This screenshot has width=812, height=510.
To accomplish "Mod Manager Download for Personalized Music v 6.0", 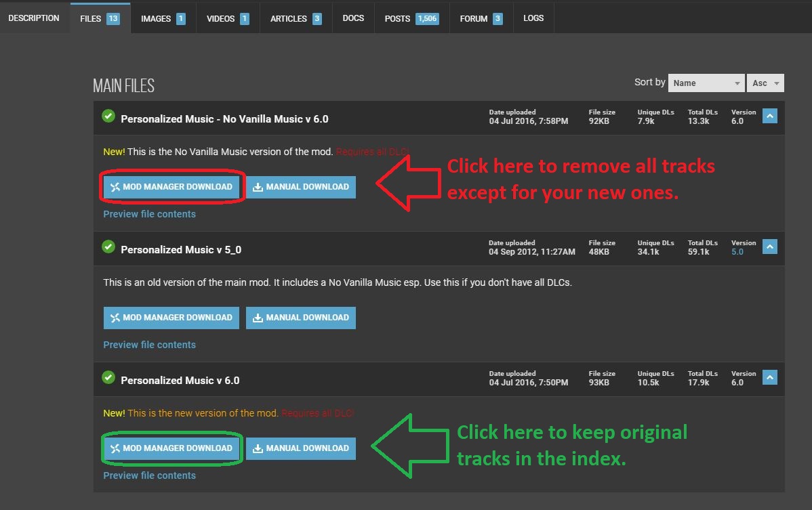I will [171, 448].
